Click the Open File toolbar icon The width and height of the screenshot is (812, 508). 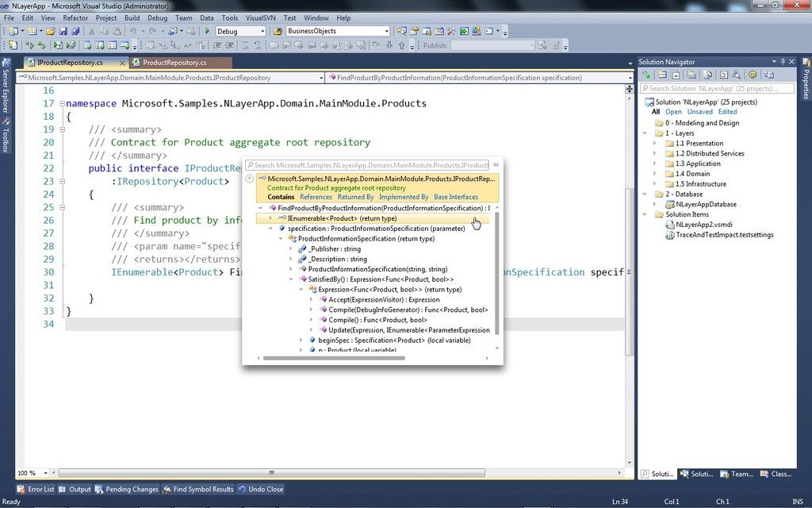point(50,32)
